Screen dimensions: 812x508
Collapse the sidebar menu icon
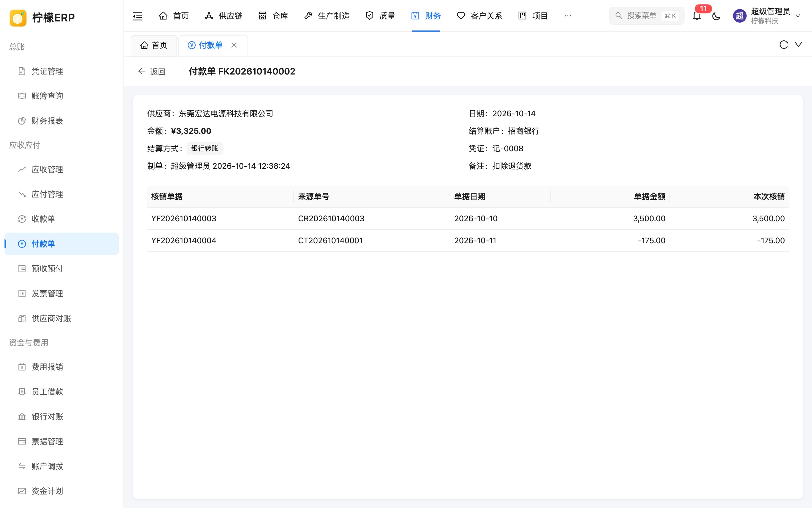(138, 16)
